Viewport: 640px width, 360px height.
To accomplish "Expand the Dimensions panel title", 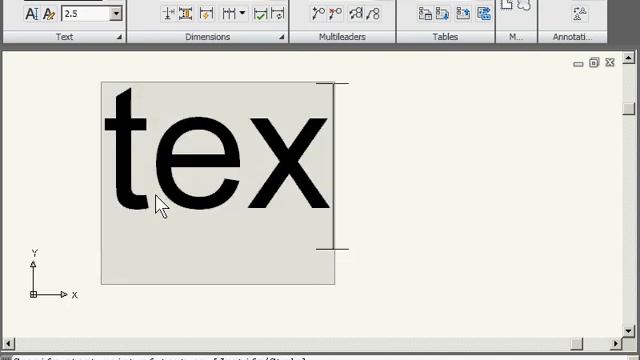I will (x=207, y=37).
